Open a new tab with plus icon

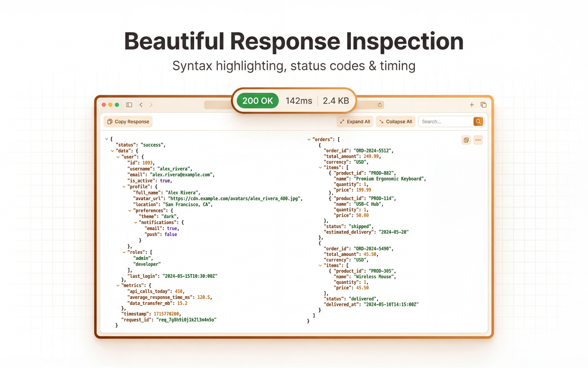tap(472, 105)
